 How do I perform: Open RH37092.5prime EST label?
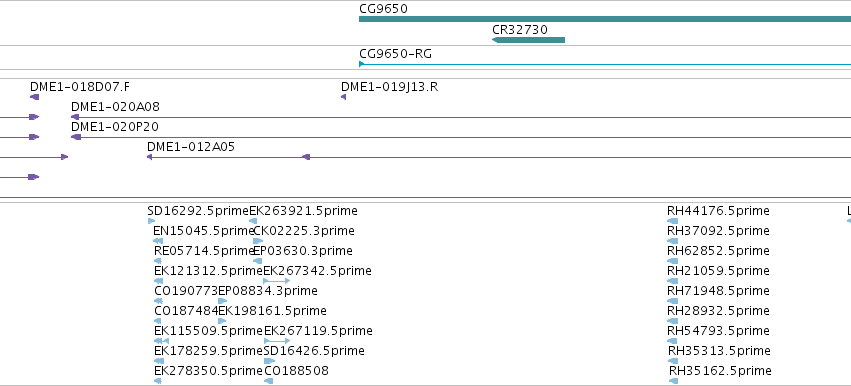pos(718,231)
